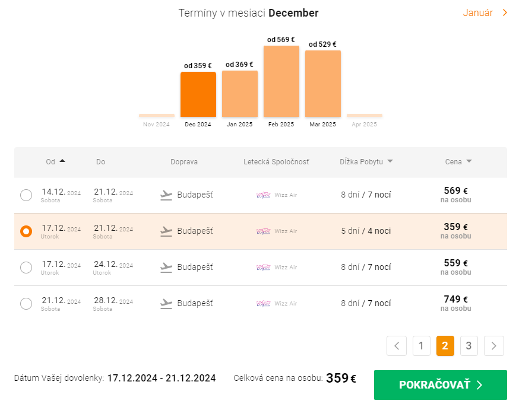This screenshot has width=516, height=420.
Task: Open page 1 of the results
Action: (x=421, y=346)
